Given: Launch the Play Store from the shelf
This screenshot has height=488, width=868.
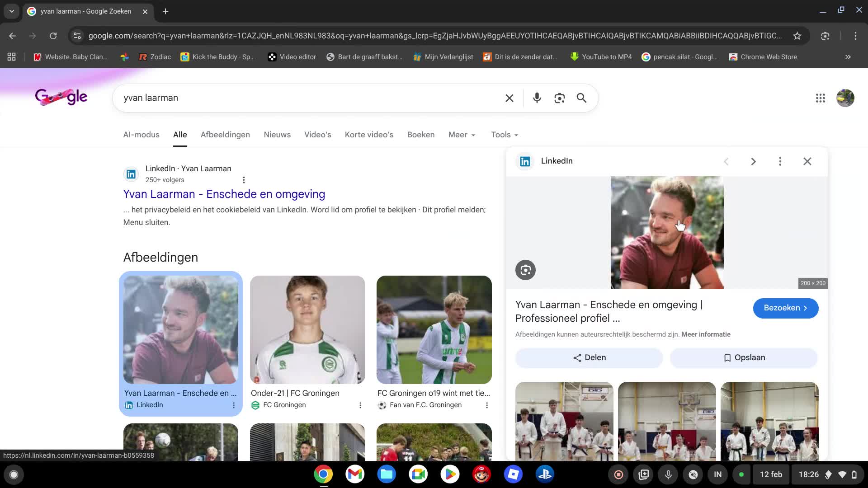Looking at the screenshot, I should (x=450, y=474).
